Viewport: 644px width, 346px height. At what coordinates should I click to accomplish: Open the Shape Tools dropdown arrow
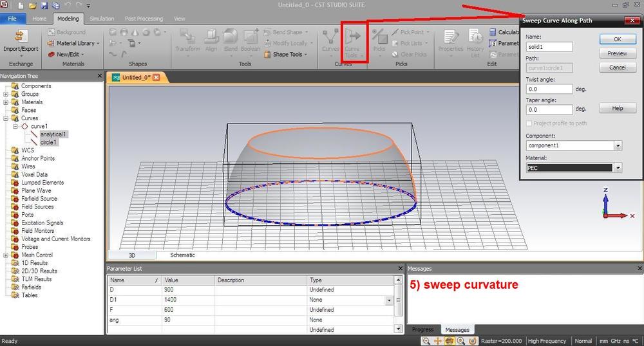pos(306,55)
